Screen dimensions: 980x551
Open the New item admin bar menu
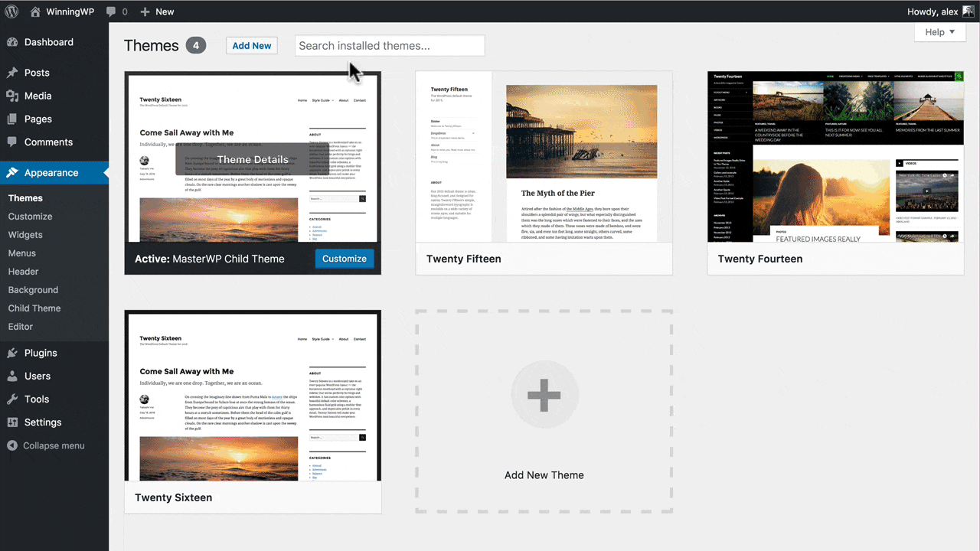(x=157, y=11)
